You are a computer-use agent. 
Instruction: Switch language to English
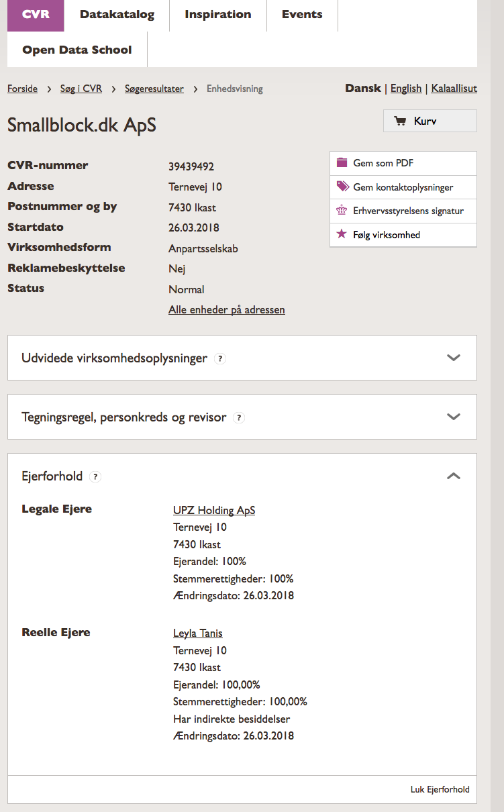coord(406,89)
